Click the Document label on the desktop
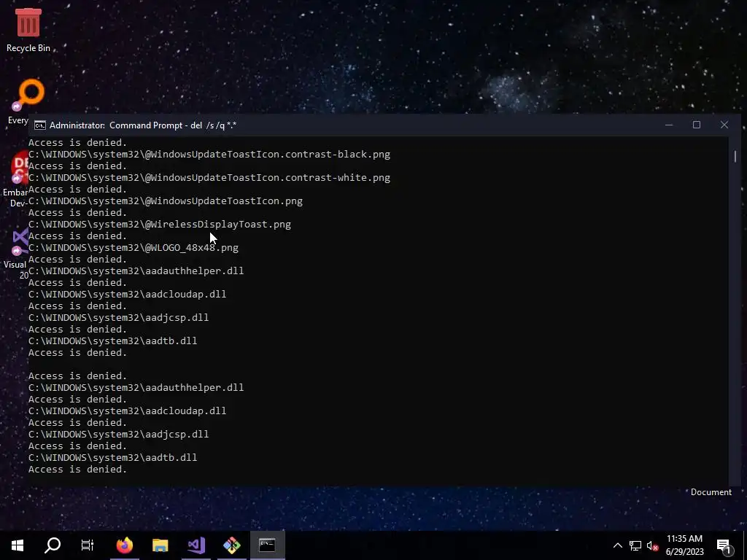This screenshot has height=560, width=747. [711, 492]
